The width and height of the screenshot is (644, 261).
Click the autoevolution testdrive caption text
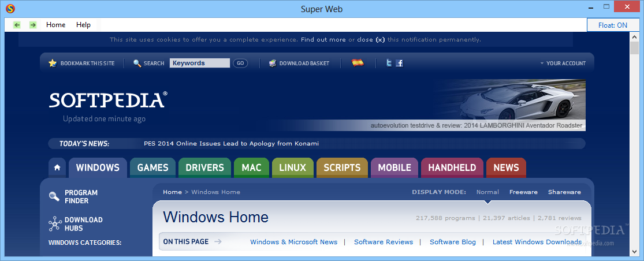click(477, 125)
